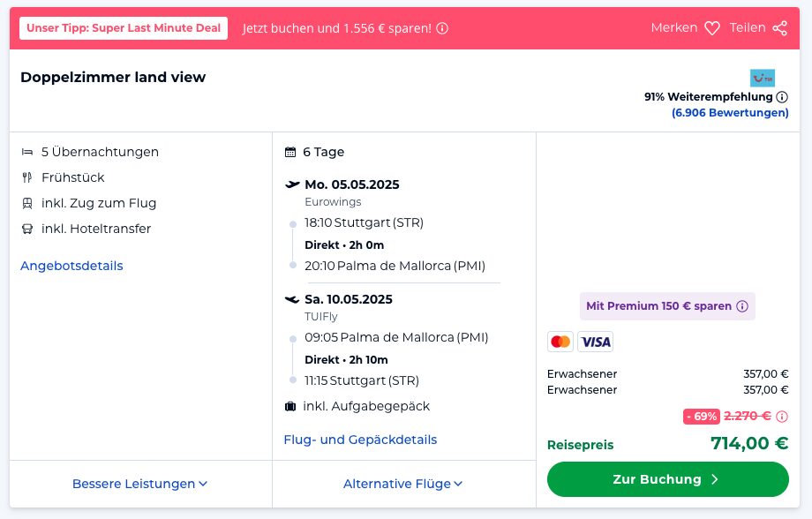Open info icon beside savings banner text
The height and width of the screenshot is (519, 812).
click(442, 28)
